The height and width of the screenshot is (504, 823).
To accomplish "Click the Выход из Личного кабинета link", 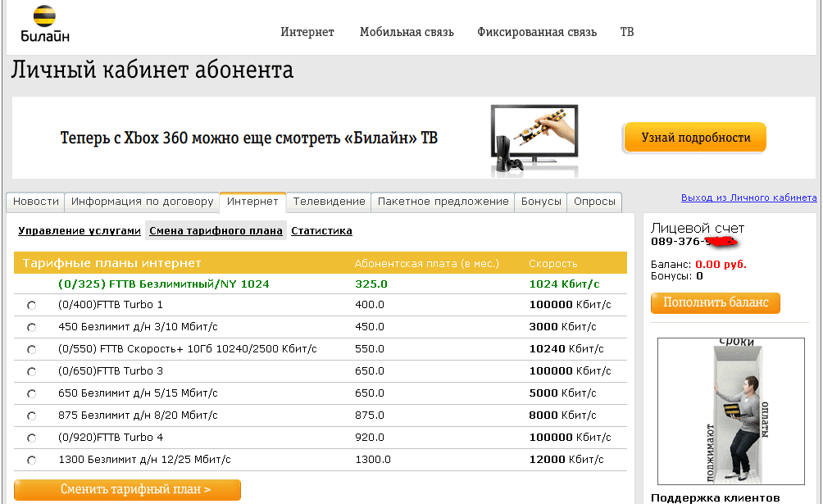I will [748, 198].
